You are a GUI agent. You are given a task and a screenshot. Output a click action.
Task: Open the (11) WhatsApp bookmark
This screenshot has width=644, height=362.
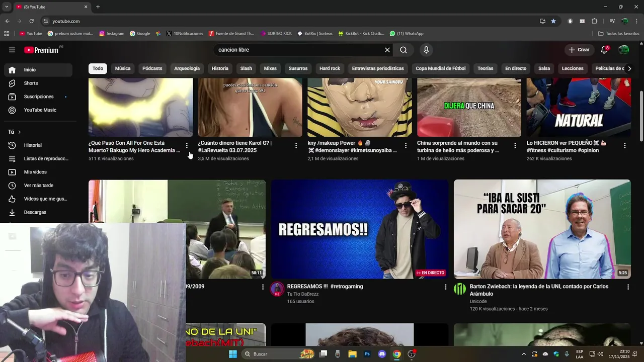pyautogui.click(x=407, y=34)
